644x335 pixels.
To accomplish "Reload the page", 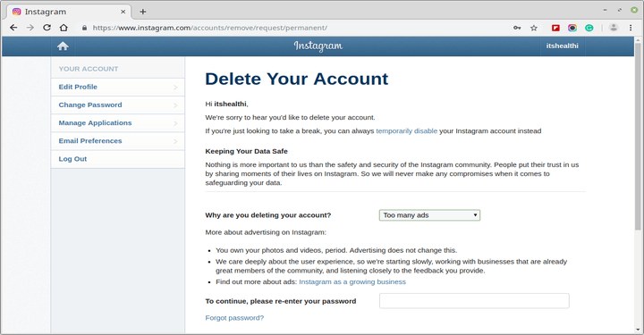I will pos(47,28).
